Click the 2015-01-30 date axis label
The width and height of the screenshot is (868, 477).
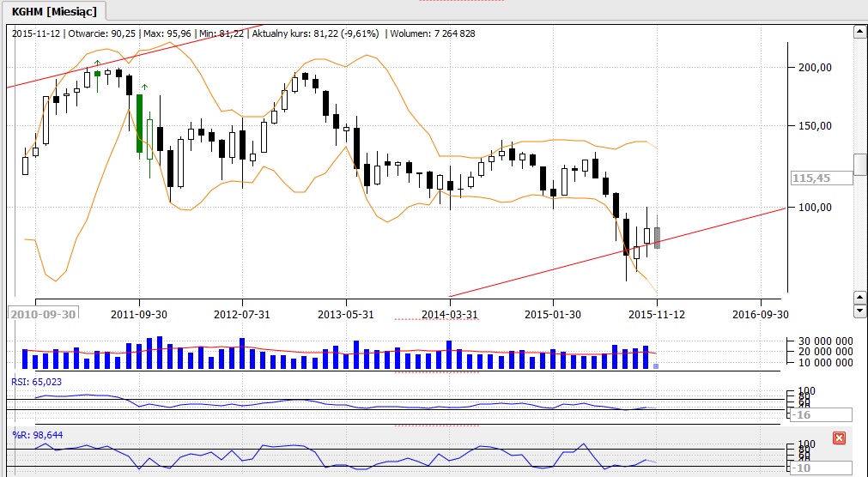[553, 314]
